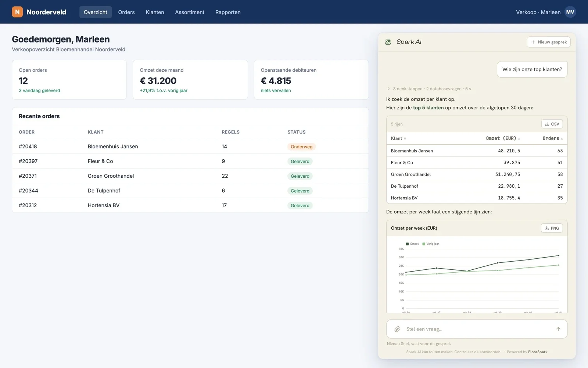Click Groen Groothandel row in Spark AI table
Image resolution: width=588 pixels, height=368 pixels.
click(477, 174)
